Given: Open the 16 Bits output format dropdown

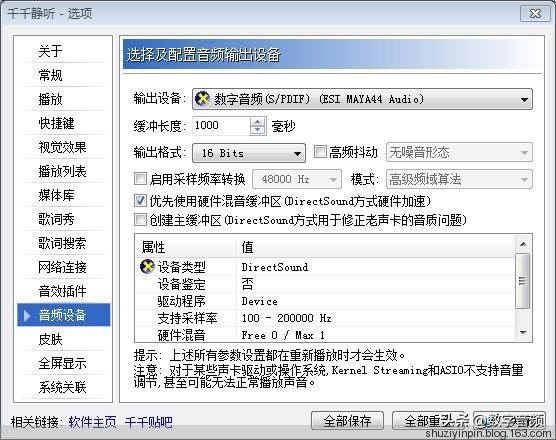Looking at the screenshot, I should [x=249, y=153].
